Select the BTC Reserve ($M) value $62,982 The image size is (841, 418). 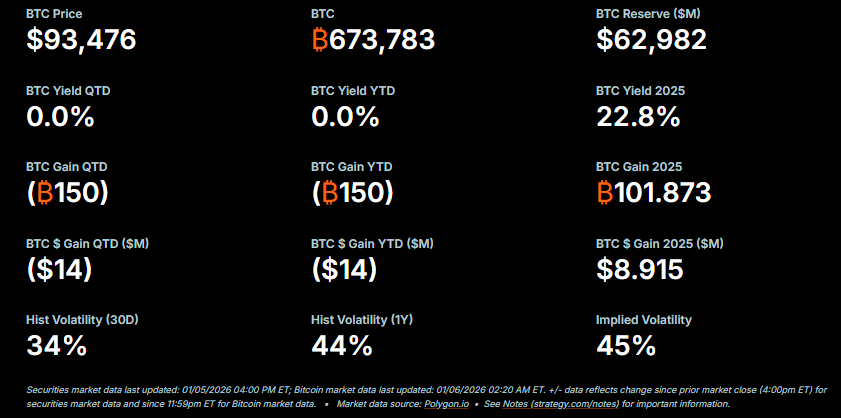point(651,40)
